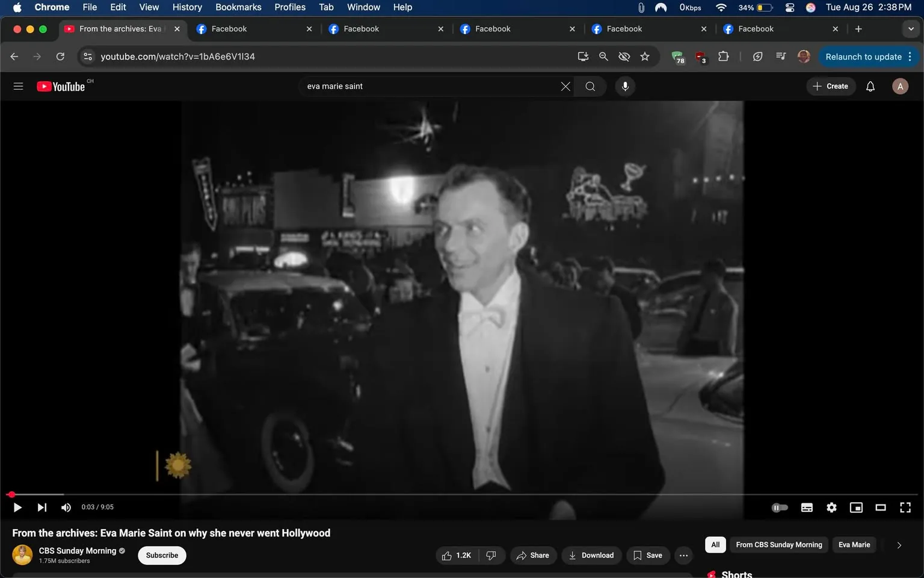Subscribe to CBS Sunday Morning
The height and width of the screenshot is (578, 924).
(161, 555)
